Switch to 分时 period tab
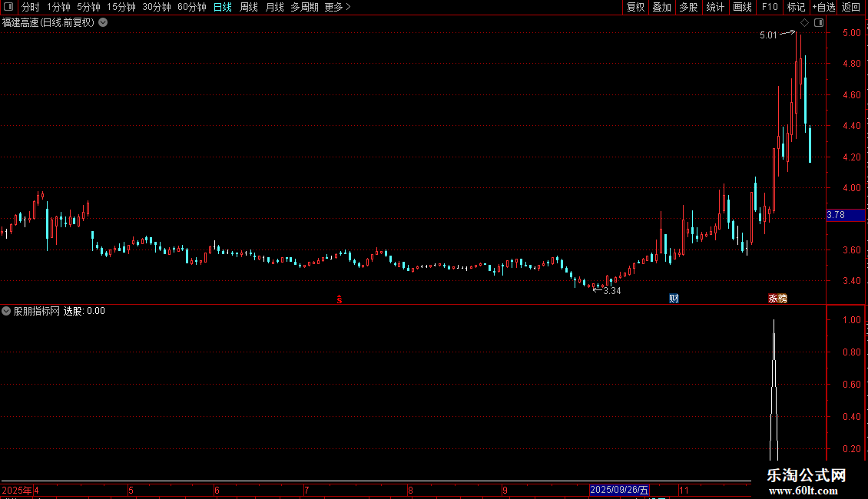The width and height of the screenshot is (868, 499). (31, 7)
